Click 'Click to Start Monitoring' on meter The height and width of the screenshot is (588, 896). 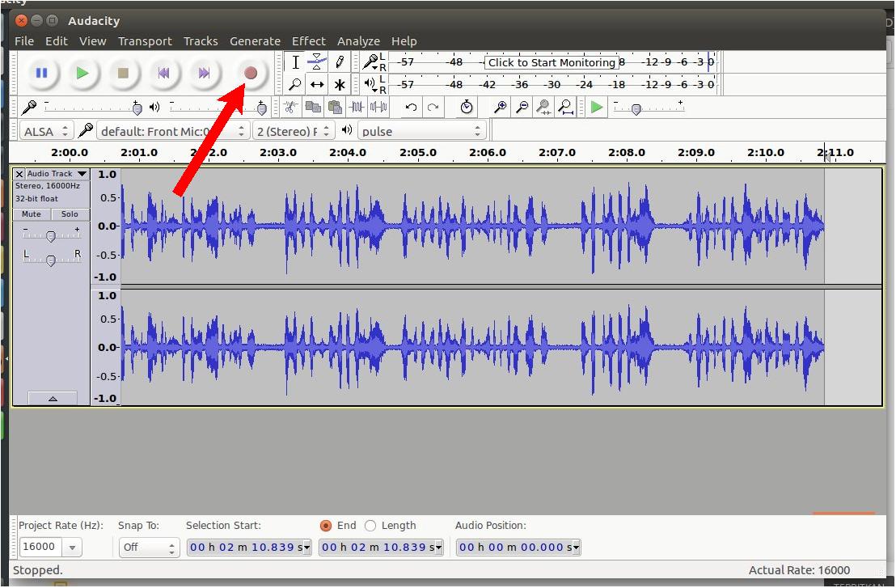point(552,62)
